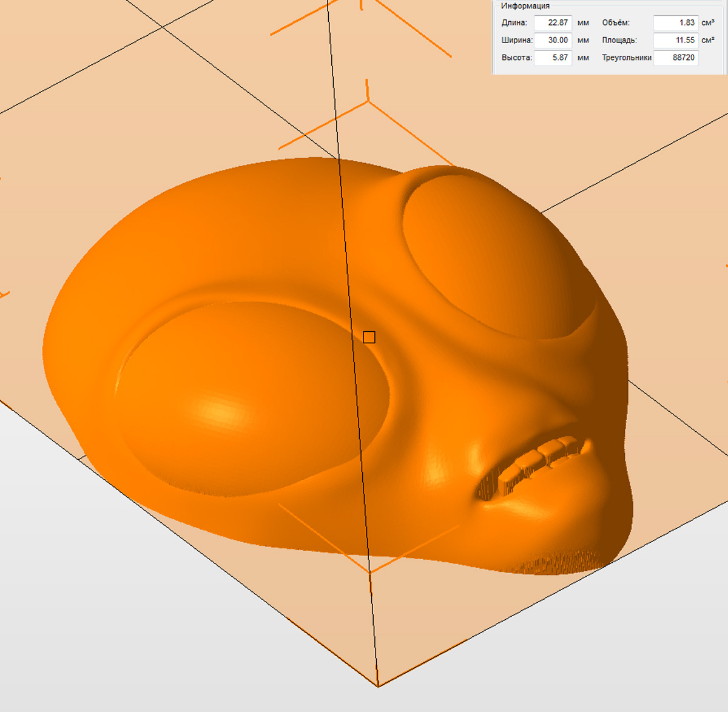728x712 pixels.
Task: Select the Высота value field
Action: [553, 58]
